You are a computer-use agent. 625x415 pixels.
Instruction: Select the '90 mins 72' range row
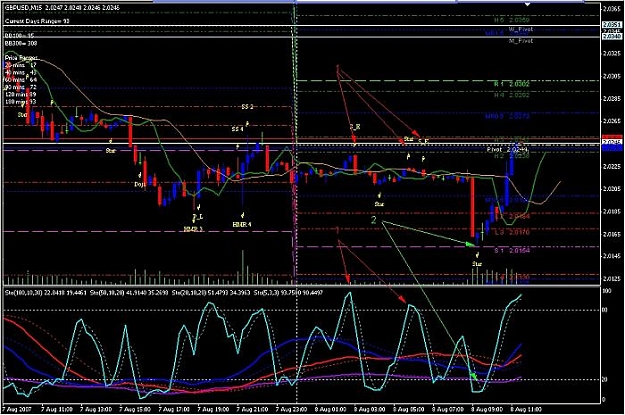(21, 87)
